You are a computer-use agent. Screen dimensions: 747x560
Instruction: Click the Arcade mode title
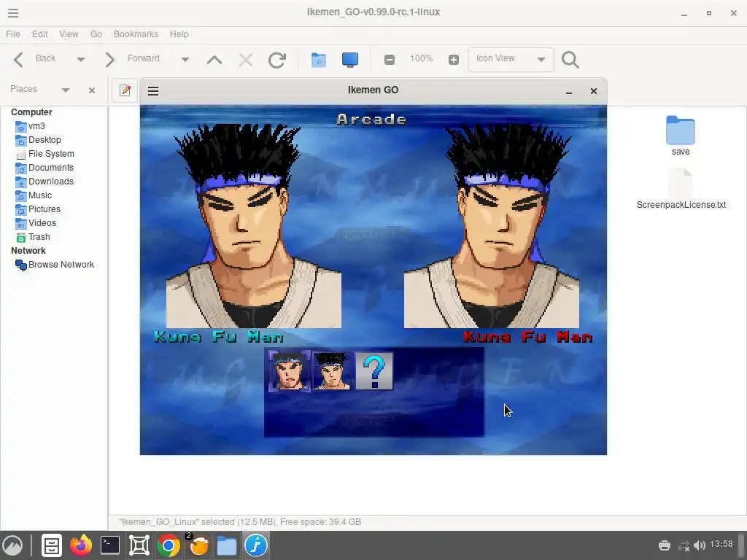tap(371, 119)
